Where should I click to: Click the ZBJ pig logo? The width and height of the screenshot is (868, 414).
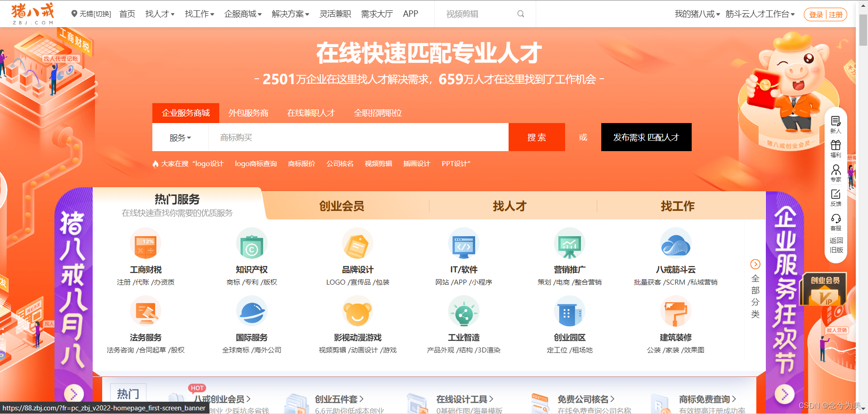[33, 14]
